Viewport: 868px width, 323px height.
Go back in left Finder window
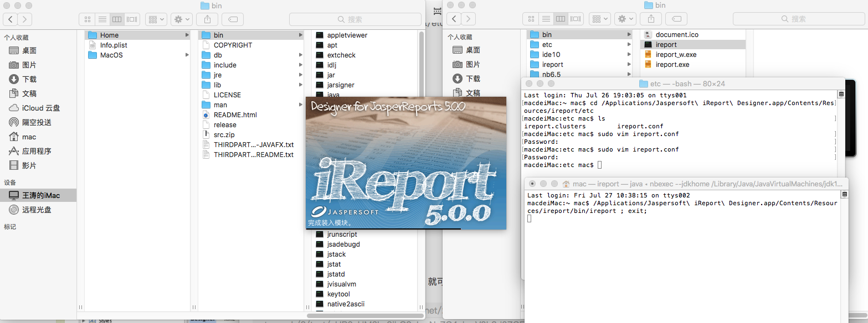click(x=11, y=19)
